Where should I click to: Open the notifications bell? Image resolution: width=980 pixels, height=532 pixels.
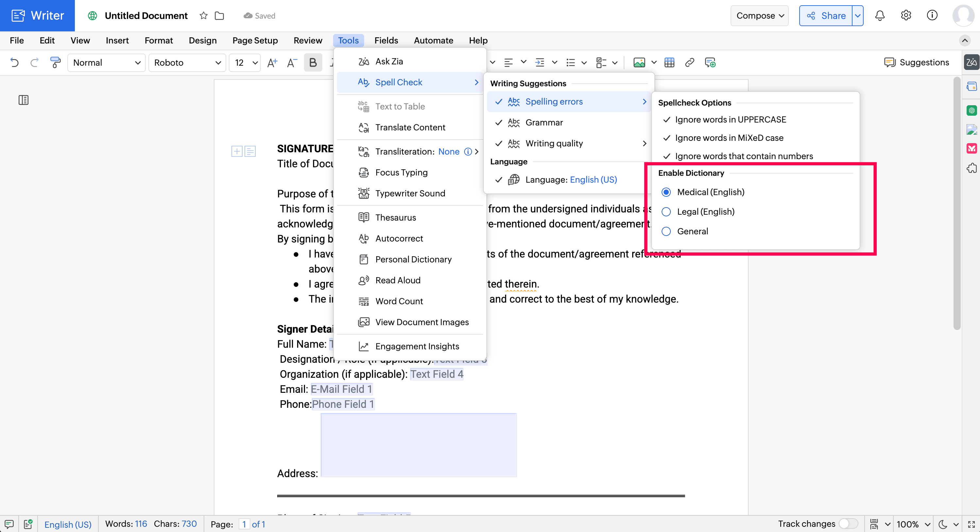tap(880, 16)
